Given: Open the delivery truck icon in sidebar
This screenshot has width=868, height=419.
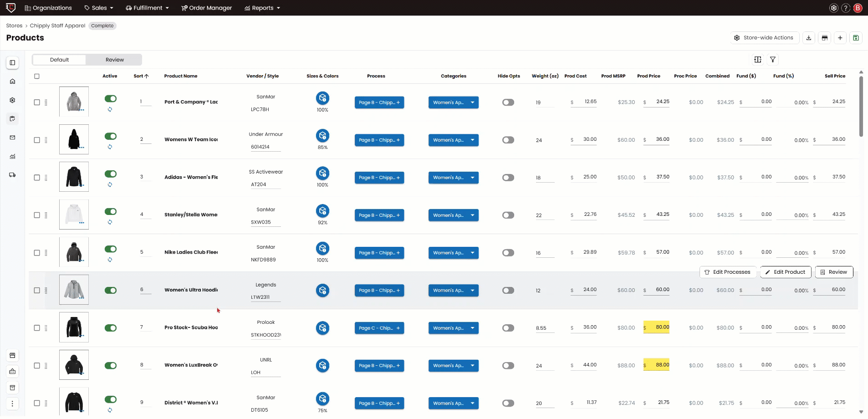Looking at the screenshot, I should 12,175.
